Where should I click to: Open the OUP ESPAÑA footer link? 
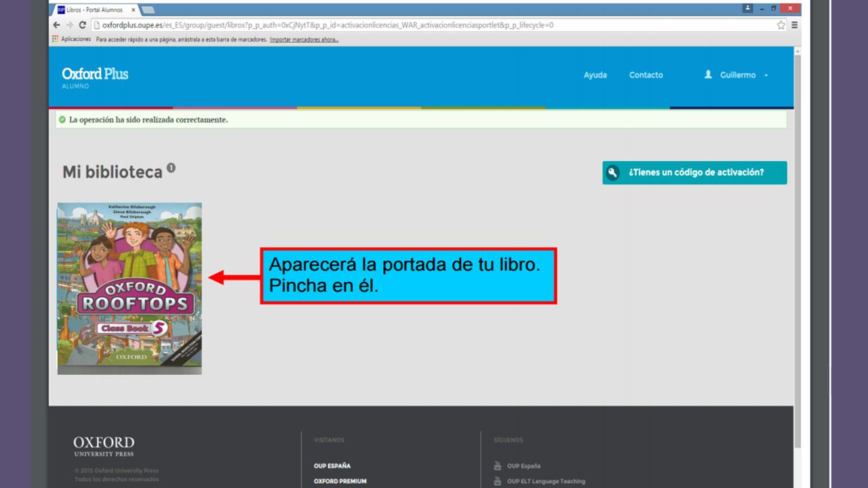coord(332,466)
